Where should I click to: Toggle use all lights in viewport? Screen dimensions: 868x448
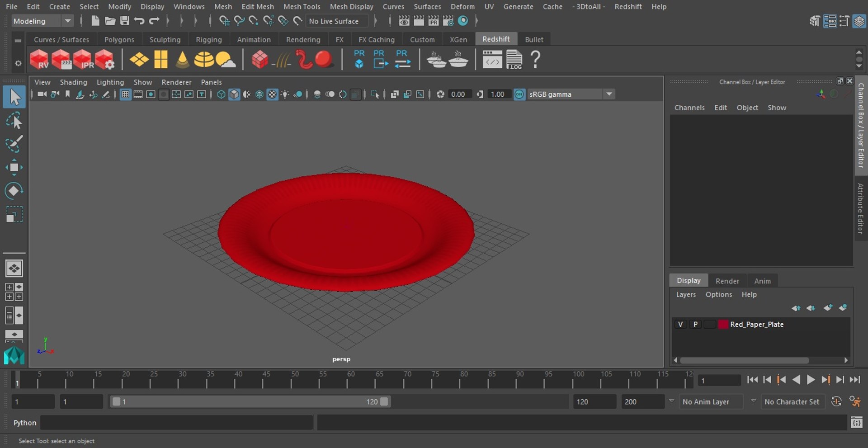coord(285,94)
